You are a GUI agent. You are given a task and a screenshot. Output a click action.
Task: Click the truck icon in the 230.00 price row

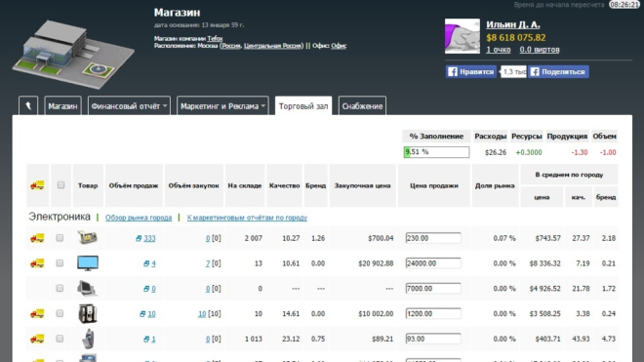[x=37, y=238]
